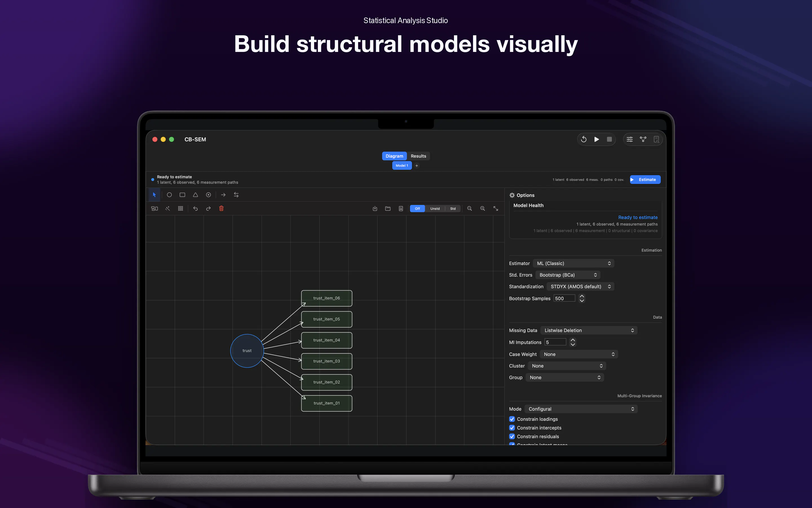This screenshot has height=508, width=812.
Task: Switch to the Diagram tab
Action: click(394, 156)
